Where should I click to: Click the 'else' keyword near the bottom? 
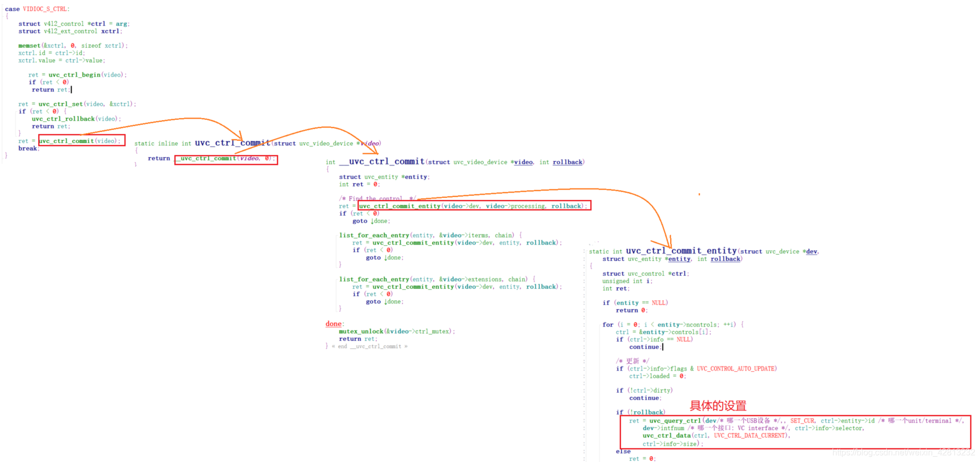(x=623, y=451)
